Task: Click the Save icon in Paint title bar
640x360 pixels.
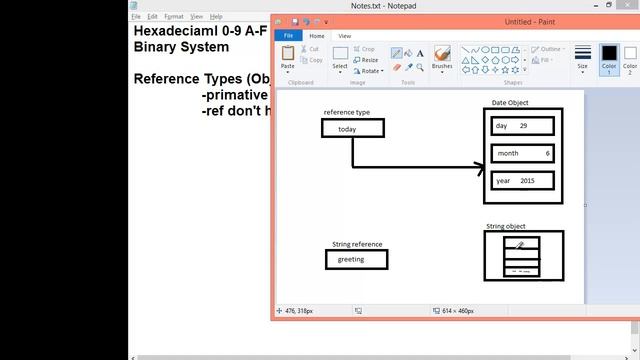Action: point(295,22)
